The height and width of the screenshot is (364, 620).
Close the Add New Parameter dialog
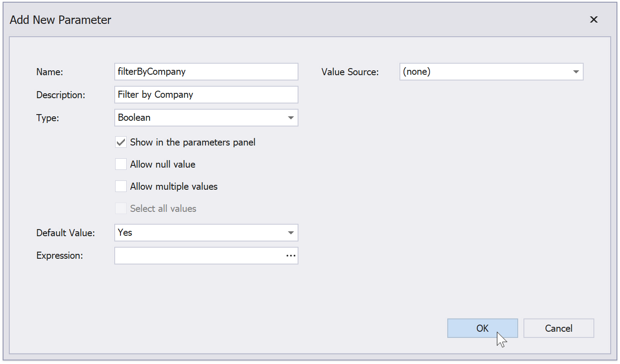(593, 19)
